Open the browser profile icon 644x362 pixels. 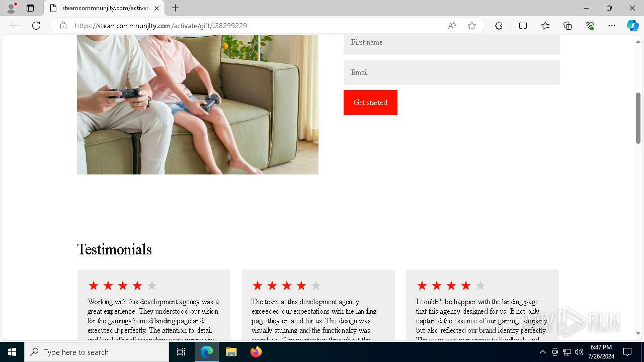click(11, 8)
